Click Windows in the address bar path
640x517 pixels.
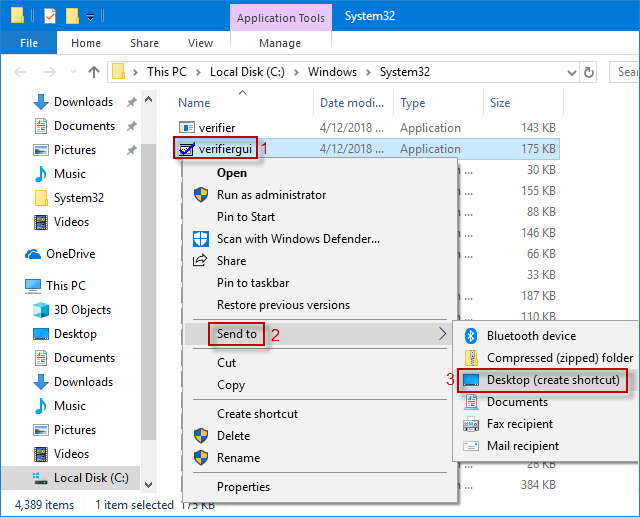coord(332,72)
